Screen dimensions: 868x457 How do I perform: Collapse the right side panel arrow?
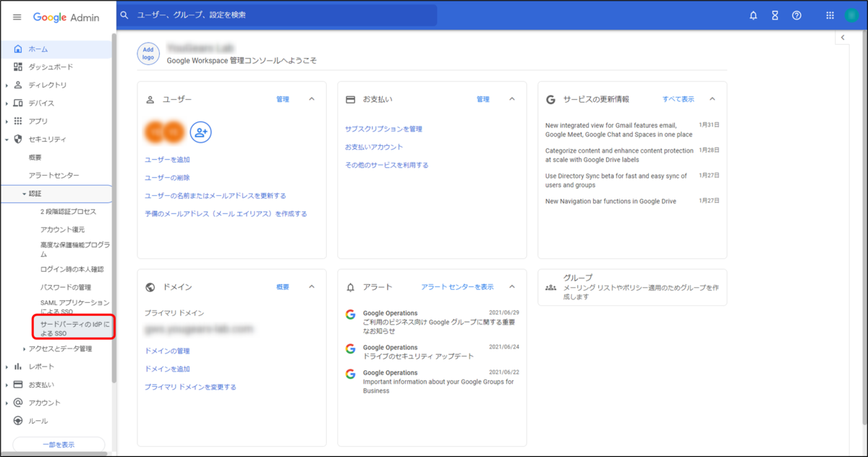(843, 38)
